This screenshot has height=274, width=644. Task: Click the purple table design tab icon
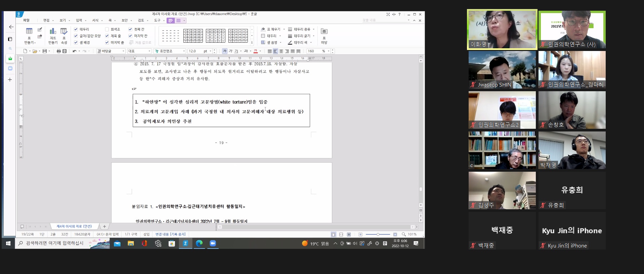[171, 20]
